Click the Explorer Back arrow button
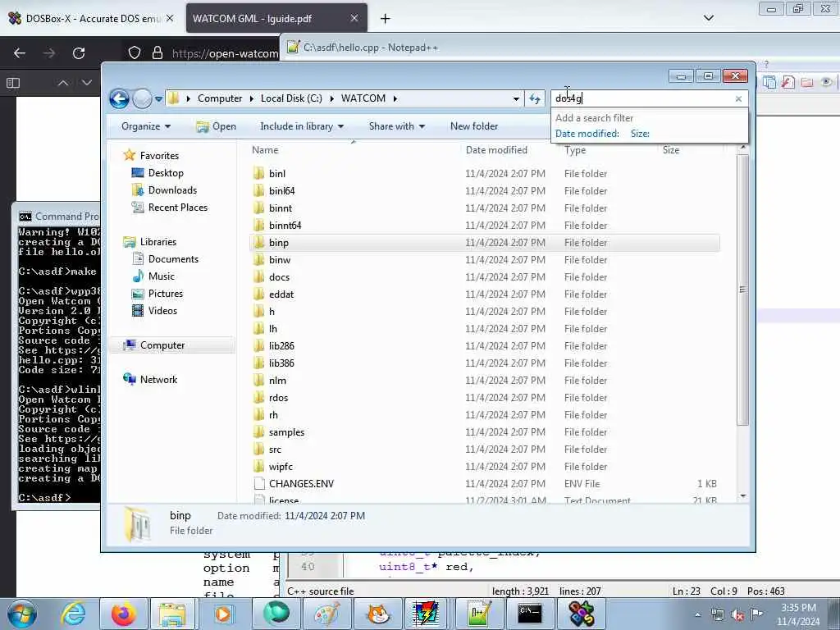This screenshot has width=840, height=630. click(x=120, y=98)
